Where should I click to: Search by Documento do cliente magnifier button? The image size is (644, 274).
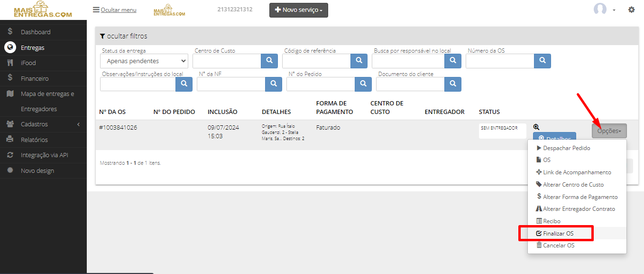click(x=453, y=84)
